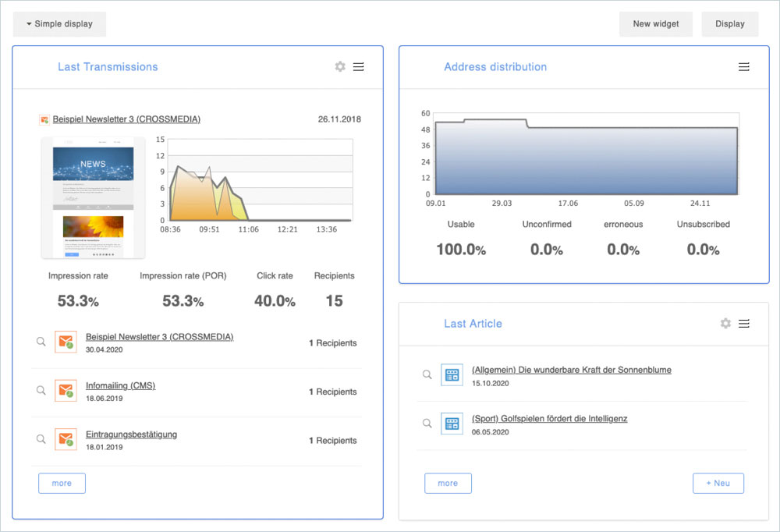
Task: Open hamburger menu of Address distribution widget
Action: tap(744, 67)
